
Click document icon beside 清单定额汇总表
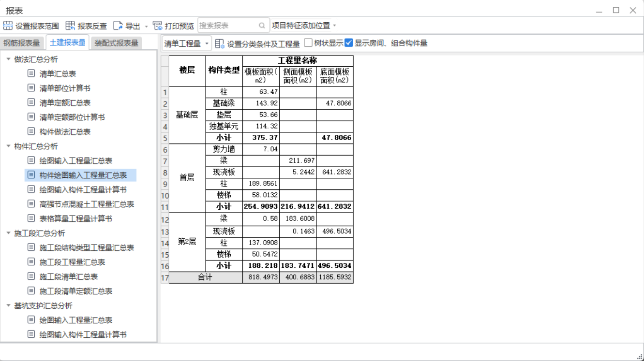click(31, 102)
